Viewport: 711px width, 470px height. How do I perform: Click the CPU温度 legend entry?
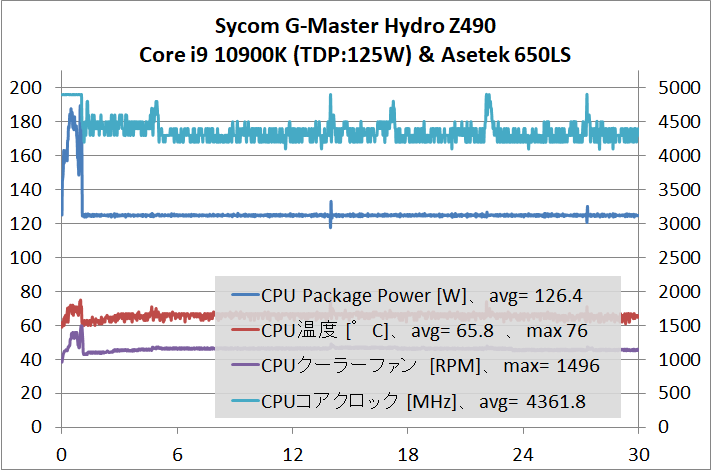409,331
